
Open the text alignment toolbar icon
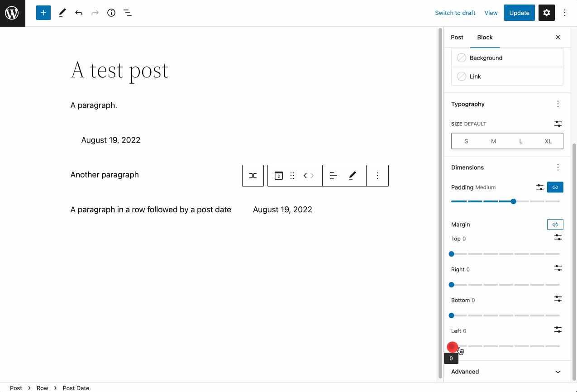(334, 176)
